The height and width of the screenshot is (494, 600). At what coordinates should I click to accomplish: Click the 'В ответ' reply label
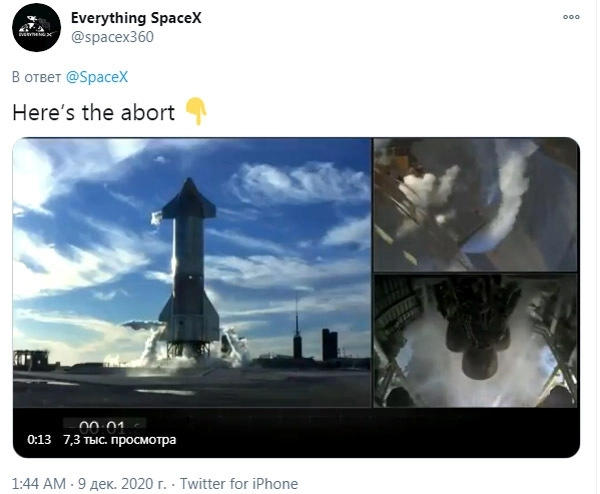coord(37,77)
